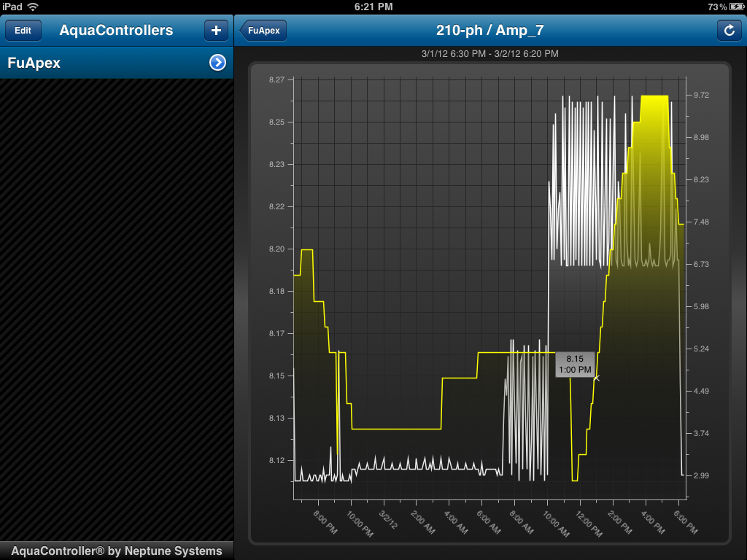The image size is (747, 560).
Task: Tap the Wi-Fi icon in the status bar
Action: [32, 6]
